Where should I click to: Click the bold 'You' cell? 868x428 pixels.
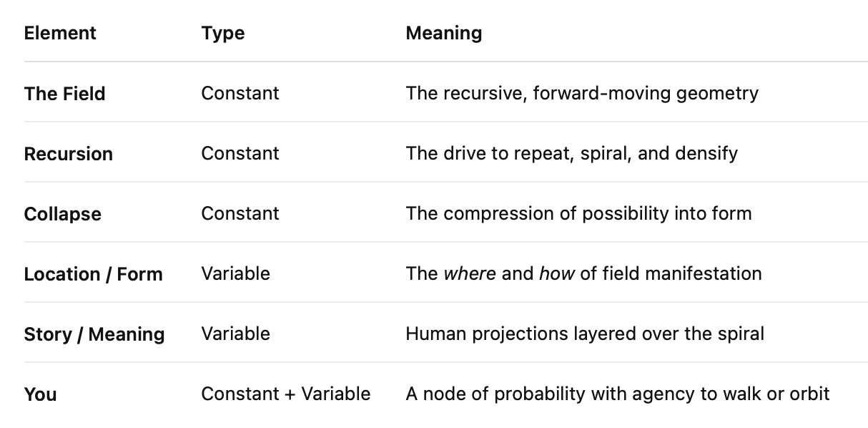point(40,394)
